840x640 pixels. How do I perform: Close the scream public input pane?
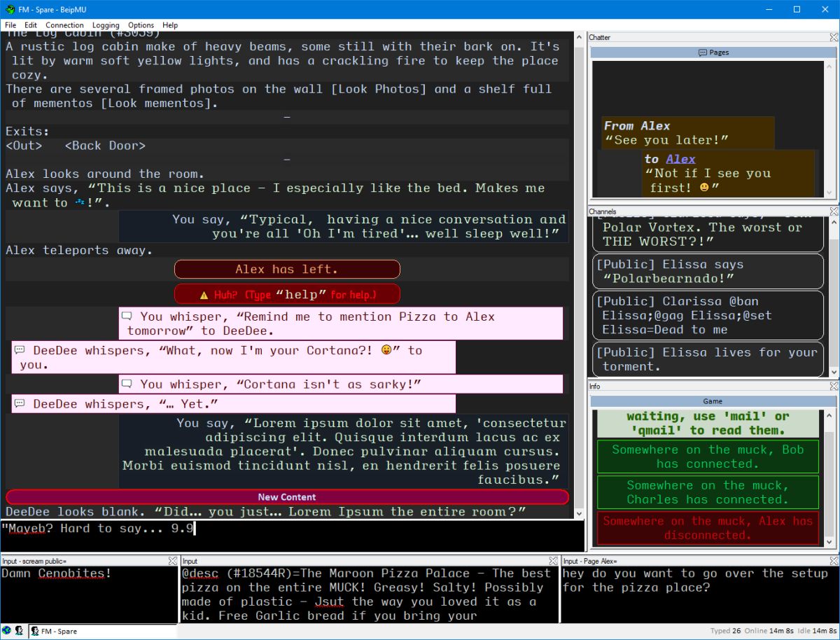pos(173,561)
